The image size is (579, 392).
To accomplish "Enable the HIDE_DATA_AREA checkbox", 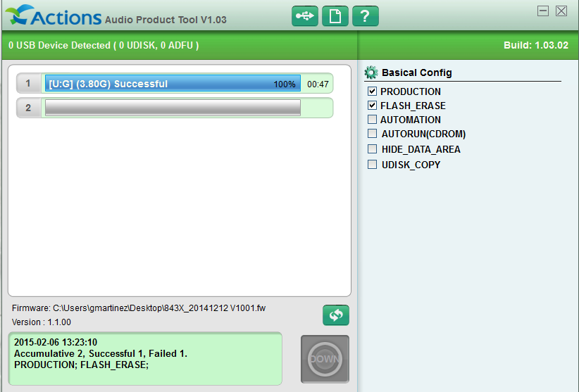I will pos(372,149).
